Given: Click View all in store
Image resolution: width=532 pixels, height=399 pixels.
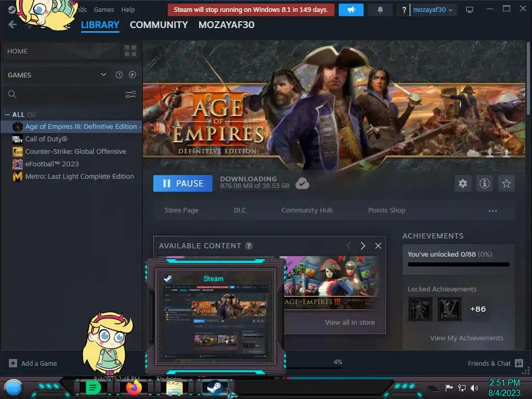Looking at the screenshot, I should 350,322.
